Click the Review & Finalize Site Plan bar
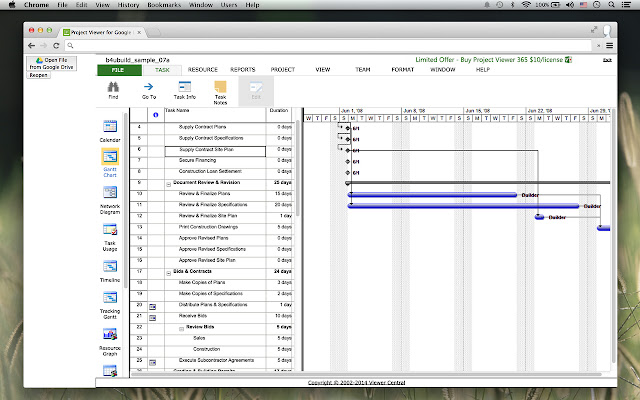Image resolution: width=640 pixels, height=400 pixels. click(x=539, y=217)
